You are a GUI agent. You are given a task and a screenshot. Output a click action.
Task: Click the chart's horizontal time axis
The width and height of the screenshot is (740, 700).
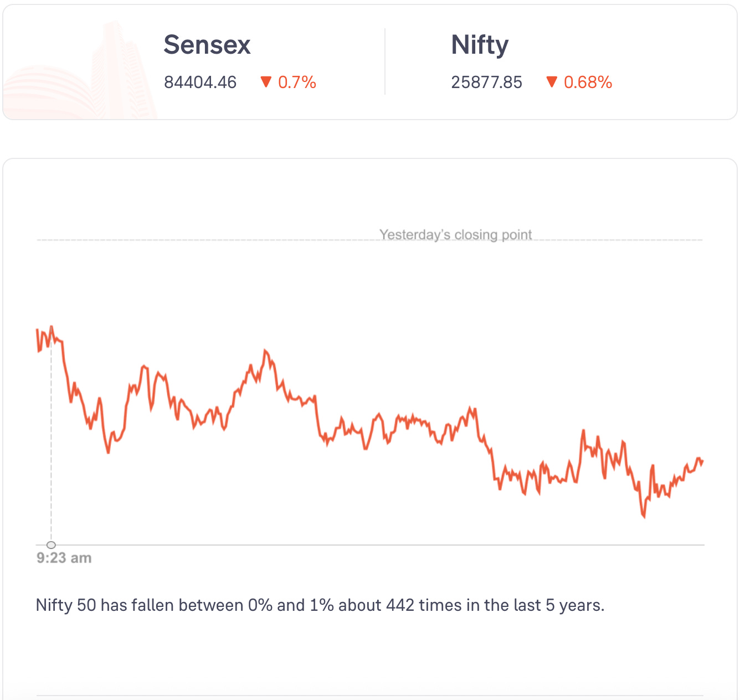[x=370, y=545]
